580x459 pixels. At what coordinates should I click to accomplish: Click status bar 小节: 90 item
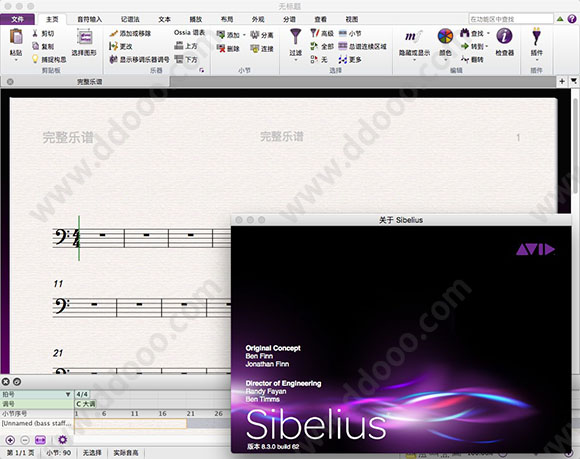pyautogui.click(x=58, y=453)
